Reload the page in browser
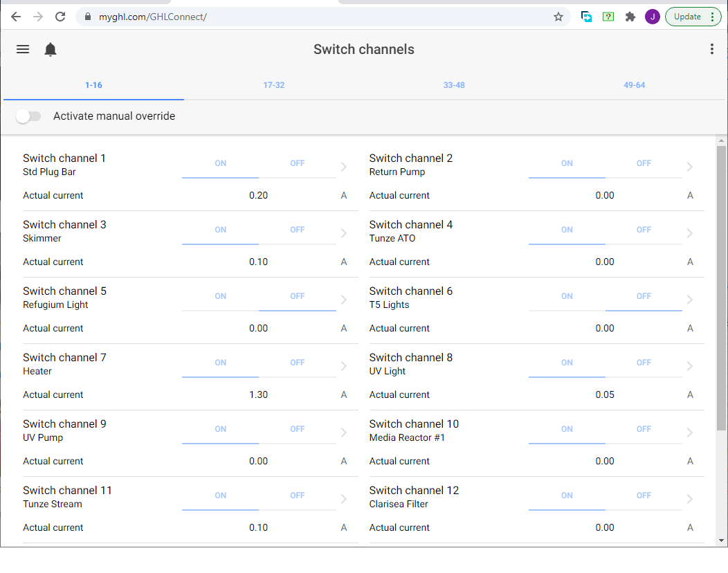728x573 pixels. click(x=60, y=17)
